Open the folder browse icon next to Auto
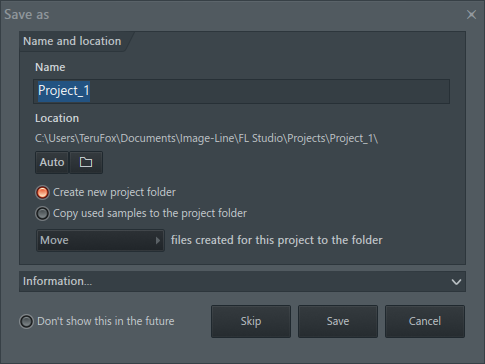 [86, 162]
